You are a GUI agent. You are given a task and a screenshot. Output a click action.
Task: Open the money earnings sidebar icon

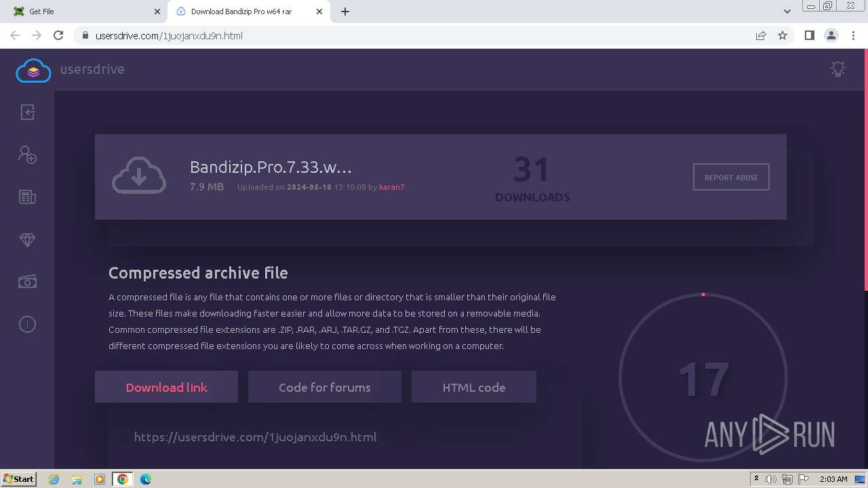27,282
